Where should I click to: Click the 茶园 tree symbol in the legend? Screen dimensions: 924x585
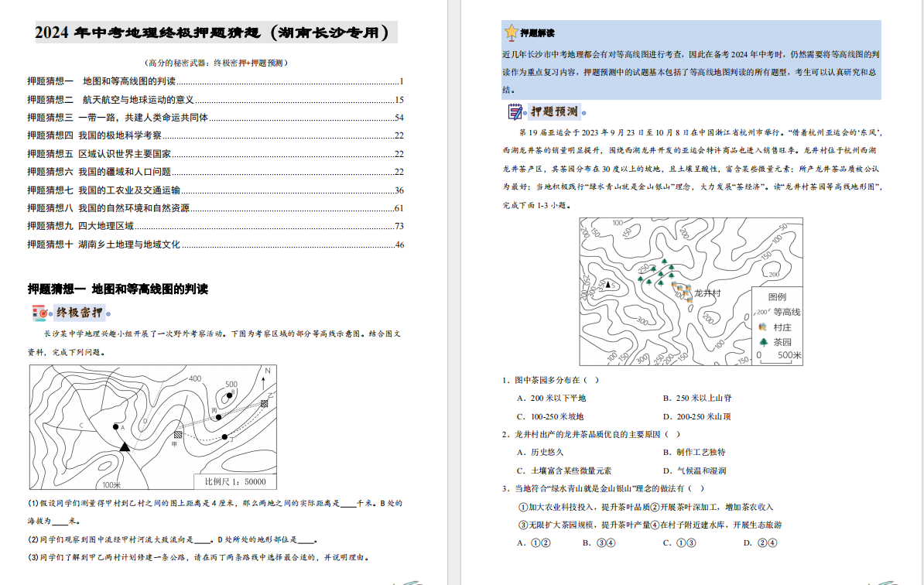[764, 342]
